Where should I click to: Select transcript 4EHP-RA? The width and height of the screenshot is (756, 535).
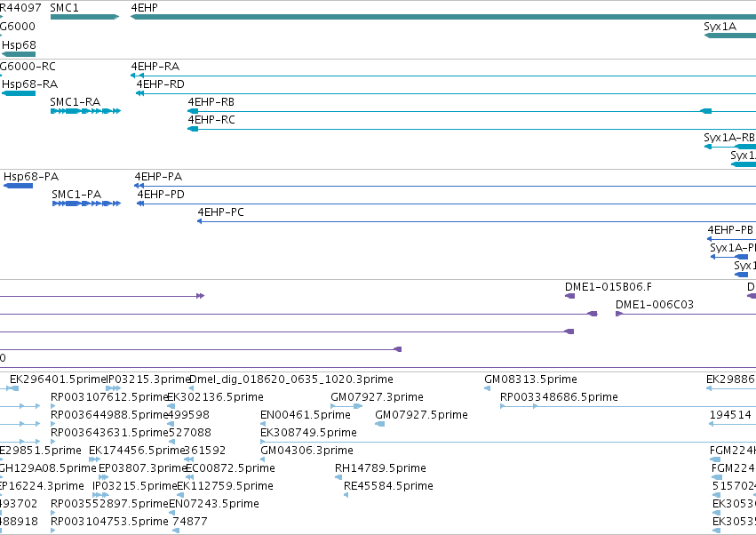(x=443, y=76)
